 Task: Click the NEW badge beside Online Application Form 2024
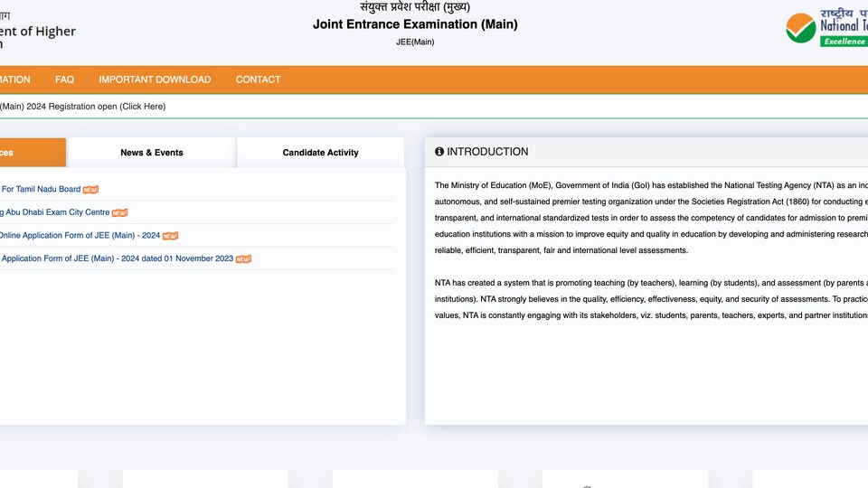171,236
